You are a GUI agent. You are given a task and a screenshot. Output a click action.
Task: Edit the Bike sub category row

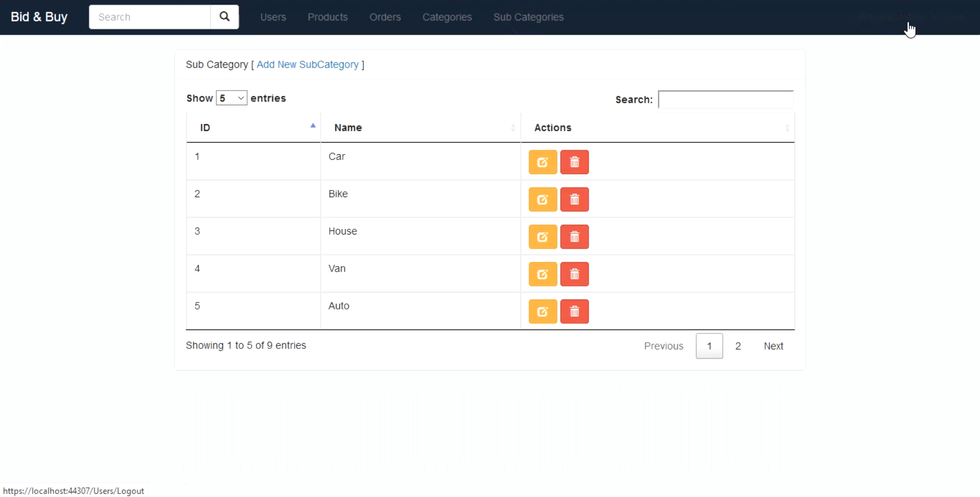pyautogui.click(x=543, y=200)
